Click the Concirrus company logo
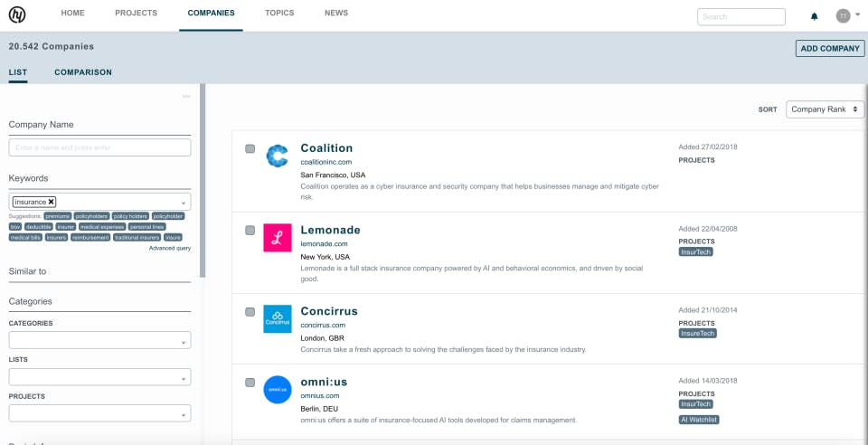 (277, 318)
